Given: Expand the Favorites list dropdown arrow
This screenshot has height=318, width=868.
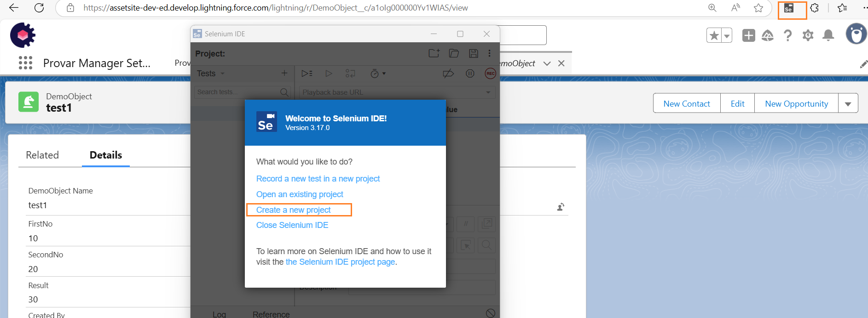Looking at the screenshot, I should click(x=727, y=35).
